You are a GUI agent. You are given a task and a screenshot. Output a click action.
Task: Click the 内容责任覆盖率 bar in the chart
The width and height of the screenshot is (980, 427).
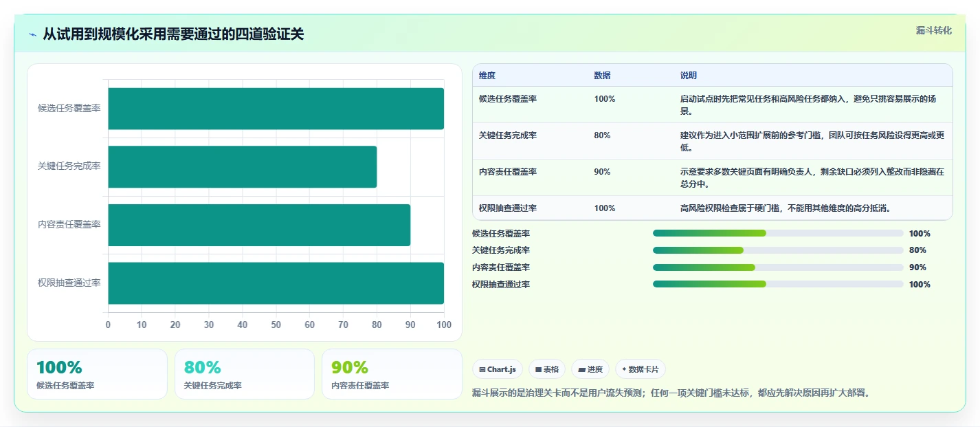coord(259,225)
